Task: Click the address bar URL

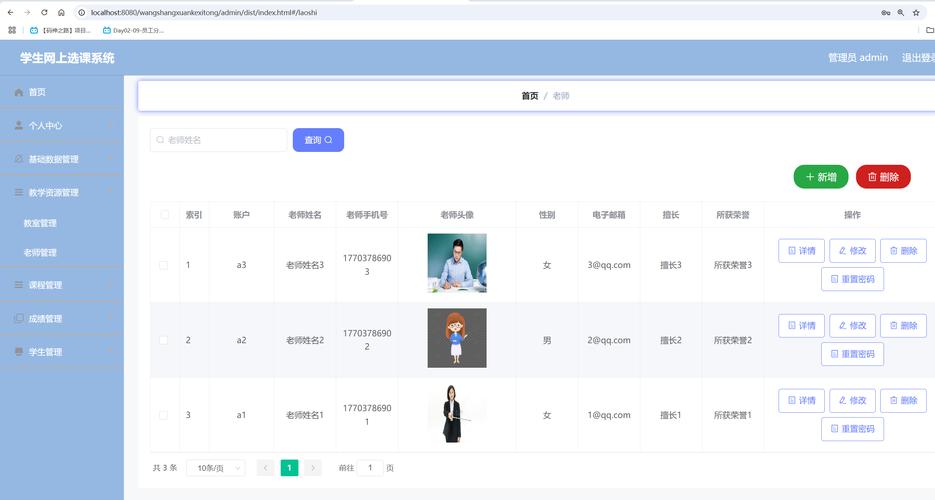Action: pyautogui.click(x=204, y=12)
